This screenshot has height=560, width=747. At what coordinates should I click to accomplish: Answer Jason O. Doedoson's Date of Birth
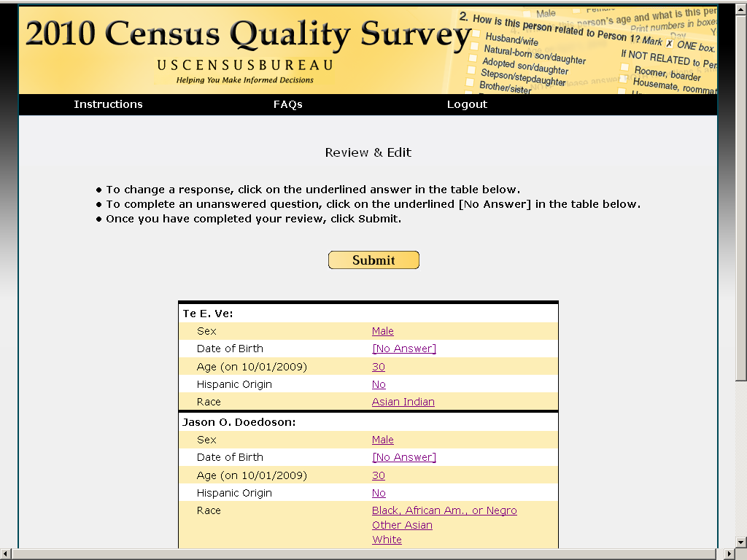pos(404,457)
